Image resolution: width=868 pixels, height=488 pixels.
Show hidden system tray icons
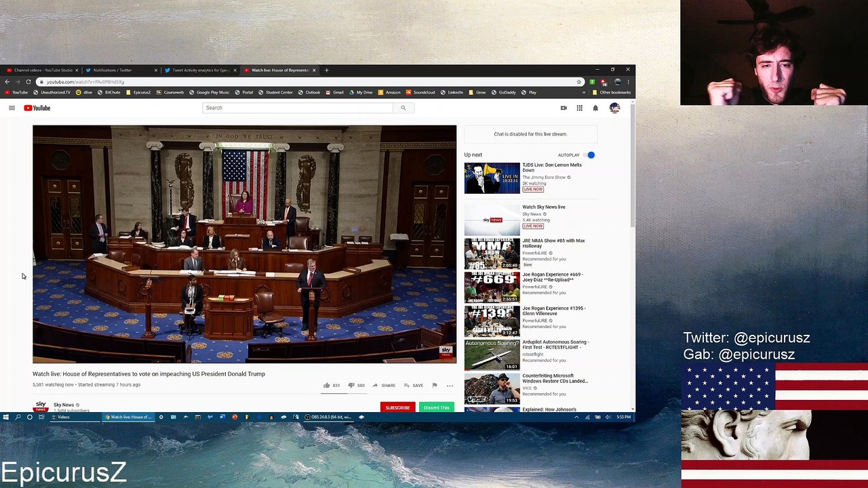coord(576,417)
